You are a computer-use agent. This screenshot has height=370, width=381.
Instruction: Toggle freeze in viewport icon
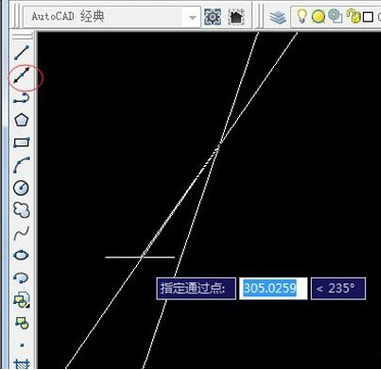coord(335,16)
